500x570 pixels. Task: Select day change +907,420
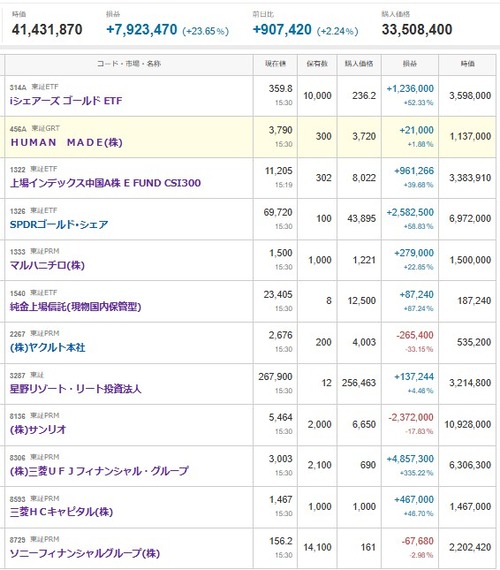pyautogui.click(x=282, y=29)
